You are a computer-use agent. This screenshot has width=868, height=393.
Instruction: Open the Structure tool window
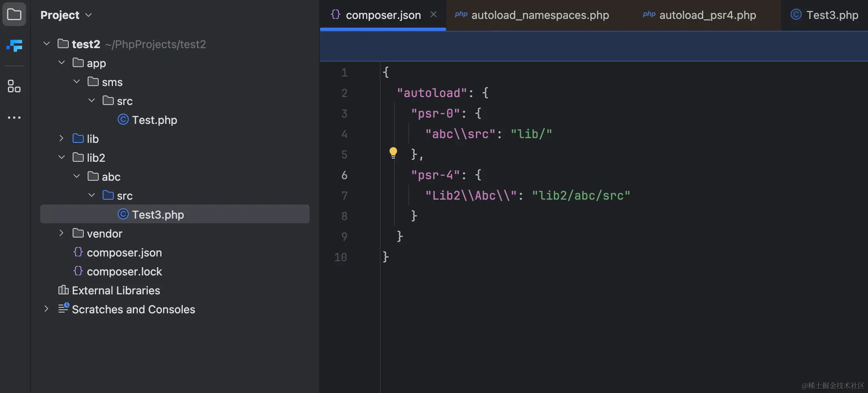click(x=14, y=86)
